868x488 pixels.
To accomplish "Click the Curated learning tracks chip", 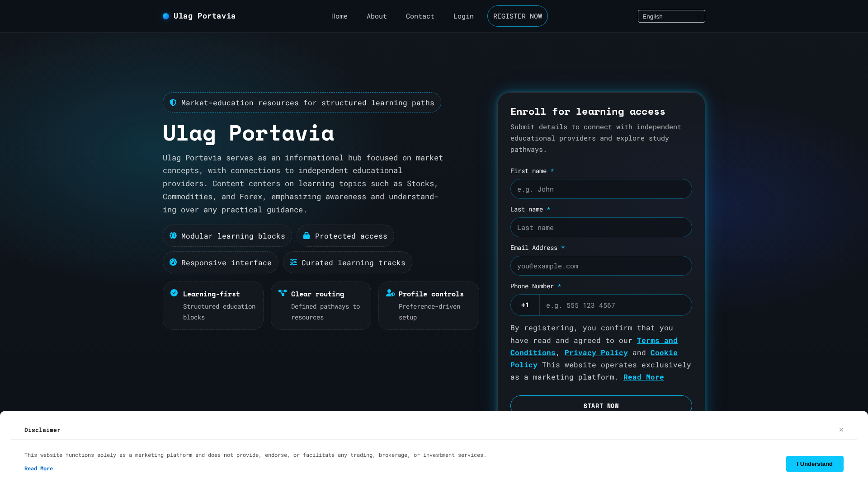I will (x=348, y=262).
